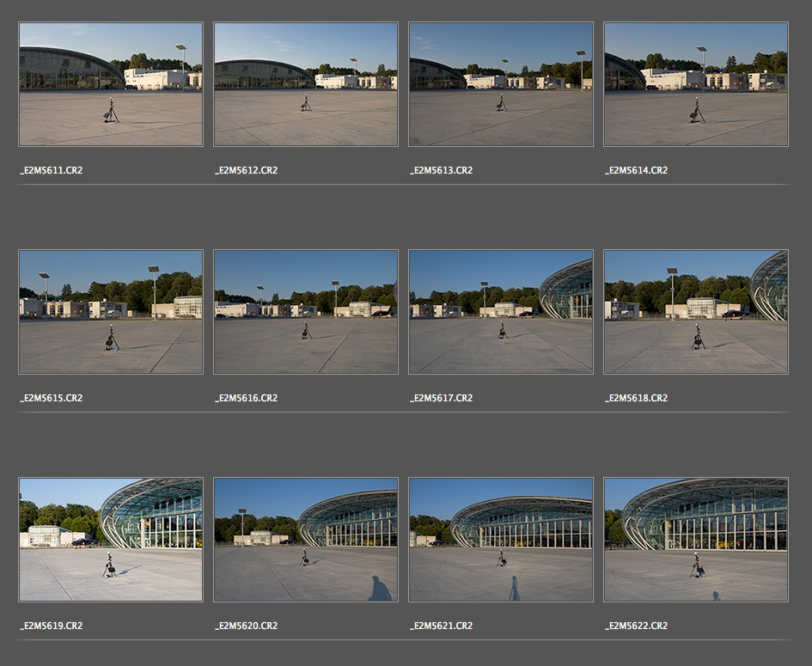Screen dimensions: 812x666
Task: Select thumbnail of _E2M5618.CR2
Action: tap(696, 312)
